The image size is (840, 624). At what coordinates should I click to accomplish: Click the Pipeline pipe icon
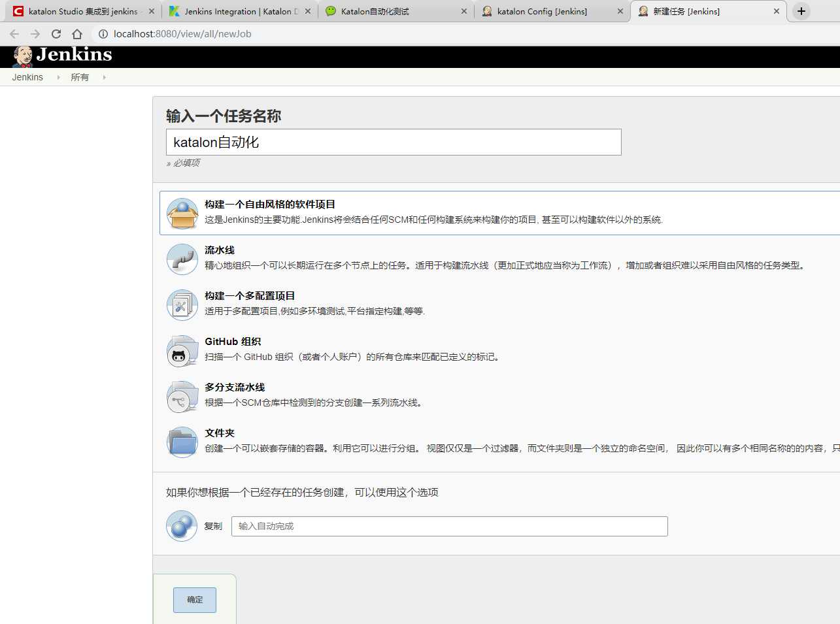pyautogui.click(x=182, y=259)
